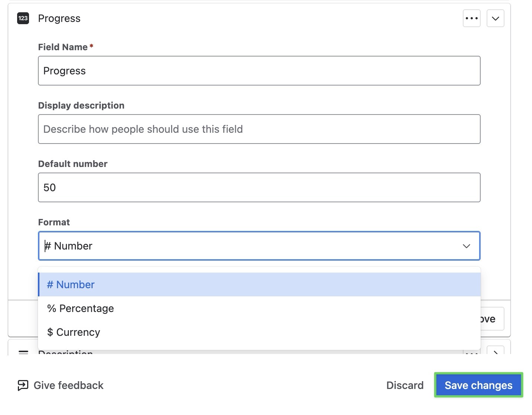Select the # Number format option
Viewport: 532px width, 415px height.
[259, 284]
